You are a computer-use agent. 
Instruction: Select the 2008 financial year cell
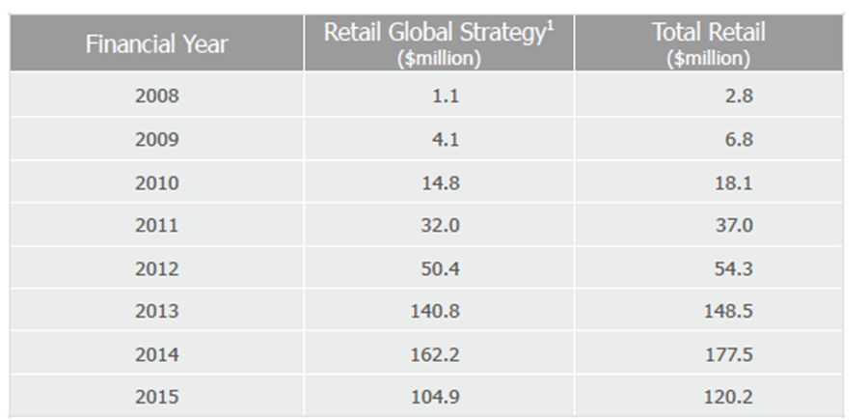[x=156, y=96]
